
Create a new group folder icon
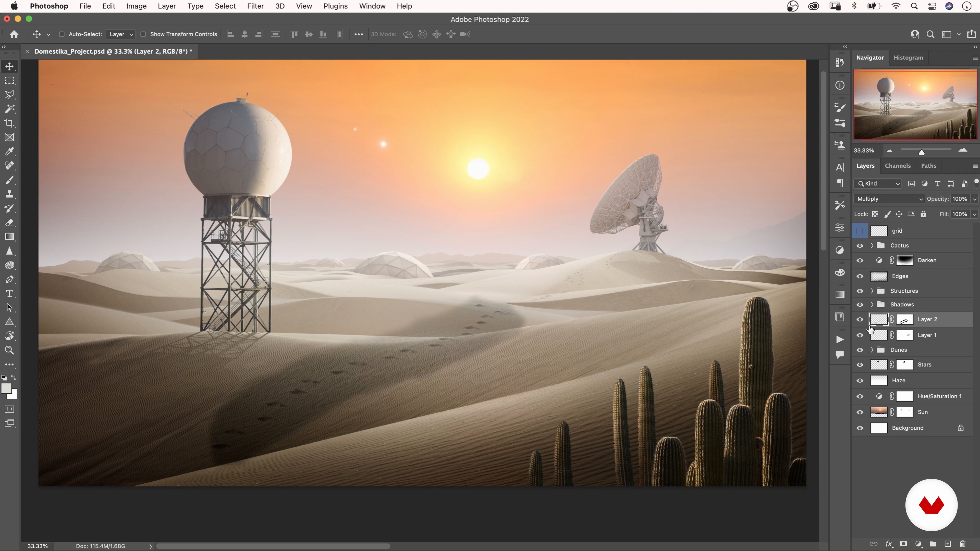(933, 544)
